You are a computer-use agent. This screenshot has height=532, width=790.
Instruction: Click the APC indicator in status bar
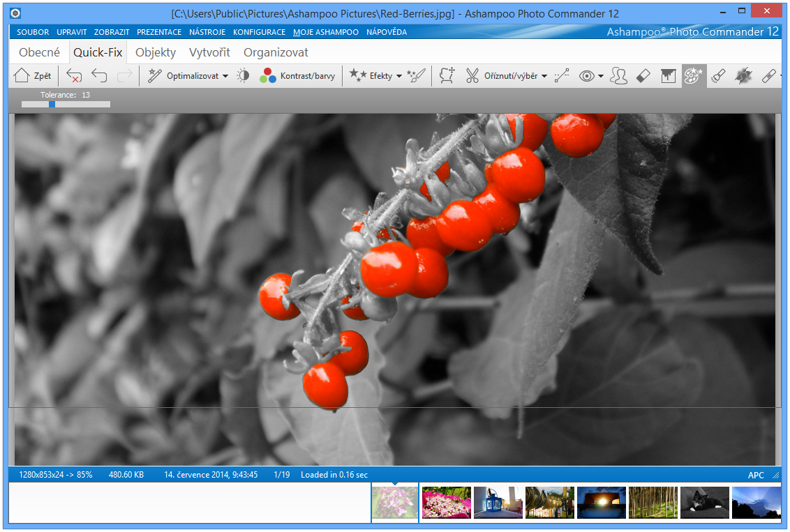(x=756, y=475)
